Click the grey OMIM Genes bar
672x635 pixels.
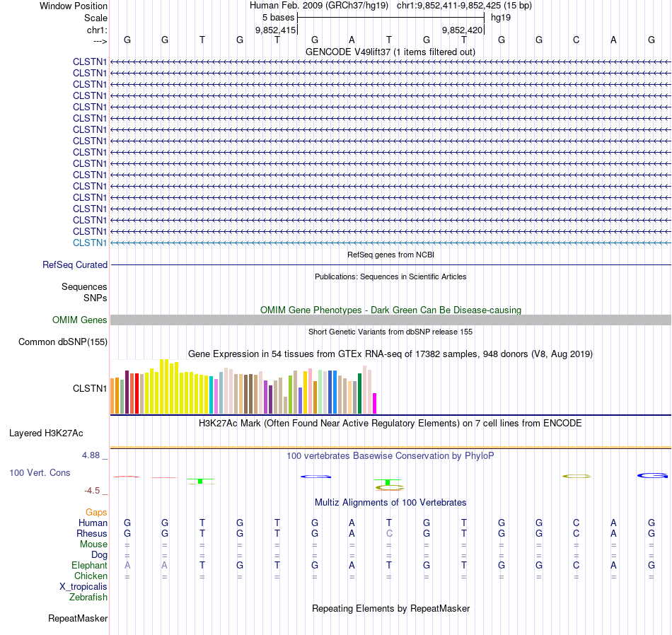(390, 320)
